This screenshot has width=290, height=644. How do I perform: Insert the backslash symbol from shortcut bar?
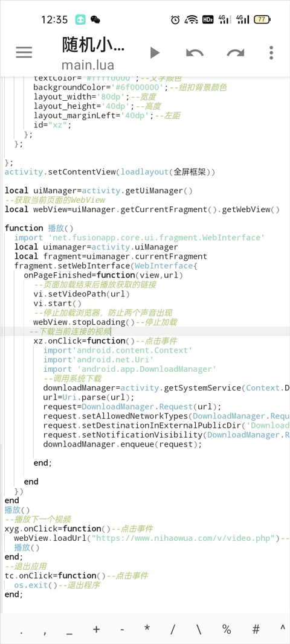(x=199, y=629)
